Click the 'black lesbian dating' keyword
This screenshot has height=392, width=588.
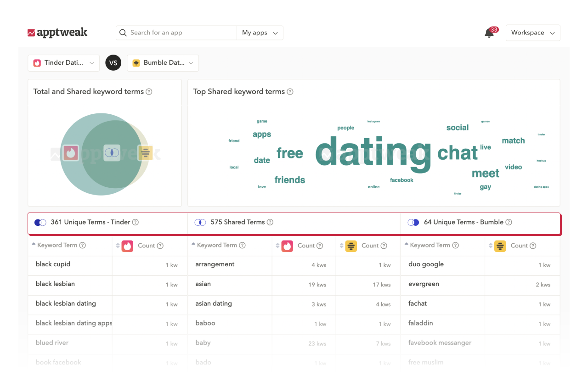point(66,303)
